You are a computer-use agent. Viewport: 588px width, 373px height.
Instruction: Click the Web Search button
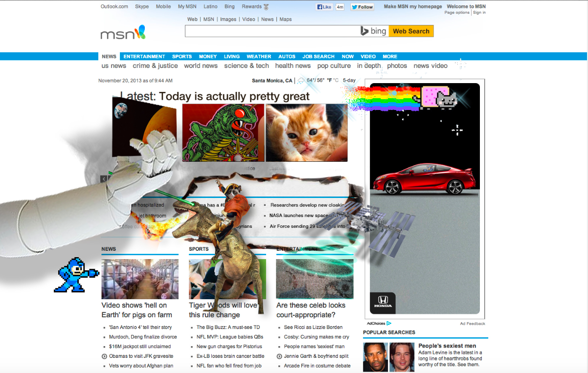(x=411, y=31)
